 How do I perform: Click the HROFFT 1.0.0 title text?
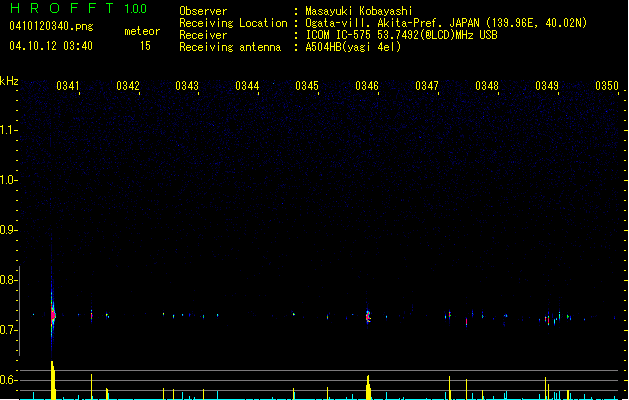pyautogui.click(x=79, y=8)
